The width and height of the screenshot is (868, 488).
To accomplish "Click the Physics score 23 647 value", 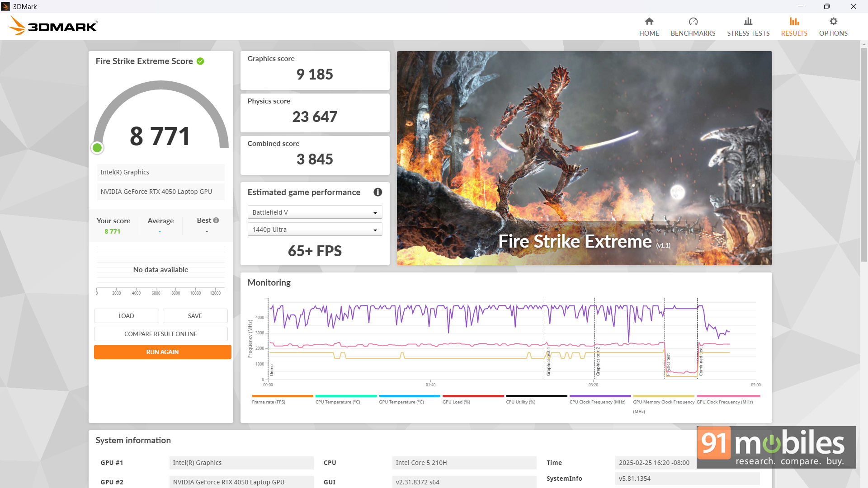I will [x=315, y=117].
